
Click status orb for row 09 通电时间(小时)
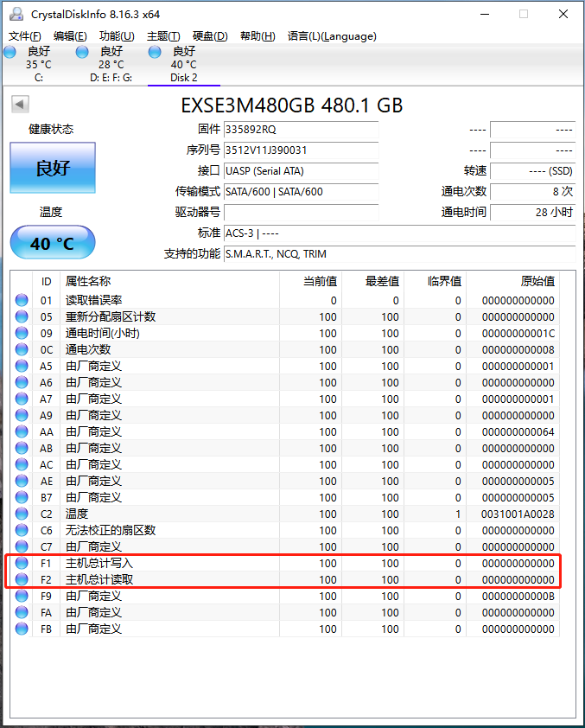[22, 333]
